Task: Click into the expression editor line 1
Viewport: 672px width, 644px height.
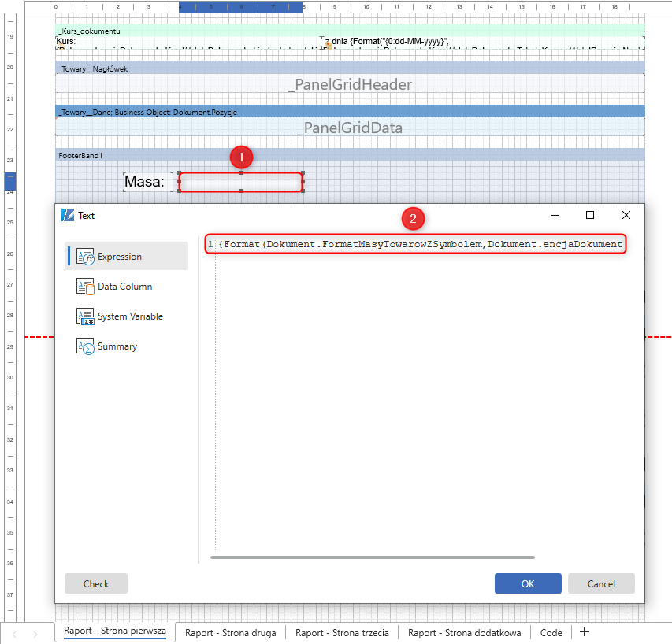Action: [420, 244]
